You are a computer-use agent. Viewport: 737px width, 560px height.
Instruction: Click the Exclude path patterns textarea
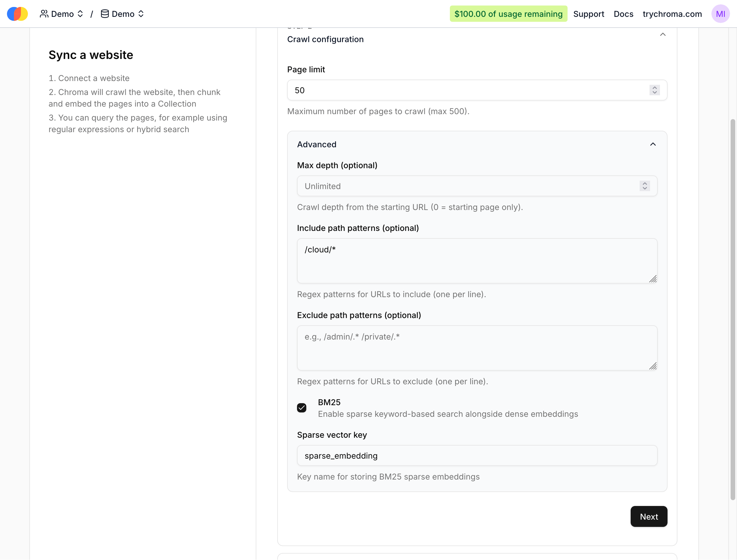(x=477, y=348)
